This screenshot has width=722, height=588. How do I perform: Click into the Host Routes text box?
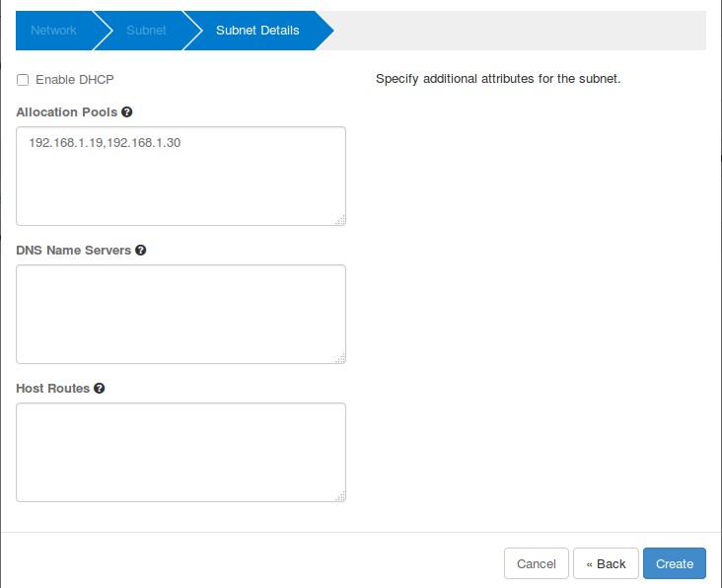pyautogui.click(x=180, y=452)
